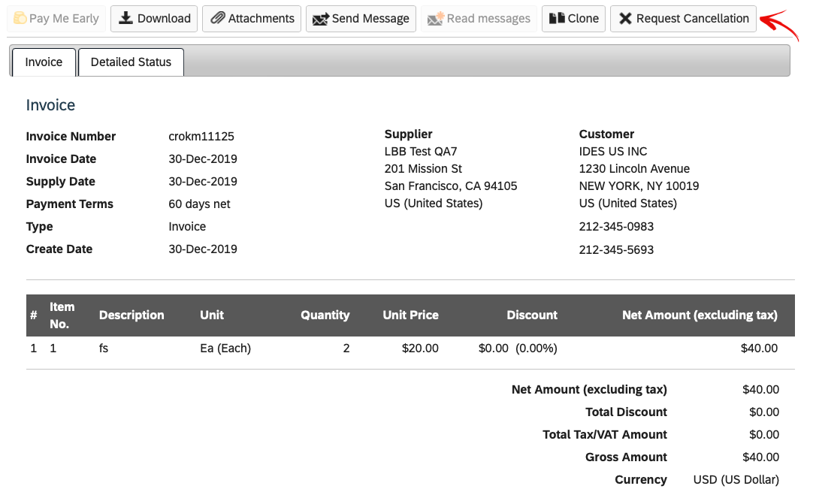Clone this invoice

click(573, 19)
